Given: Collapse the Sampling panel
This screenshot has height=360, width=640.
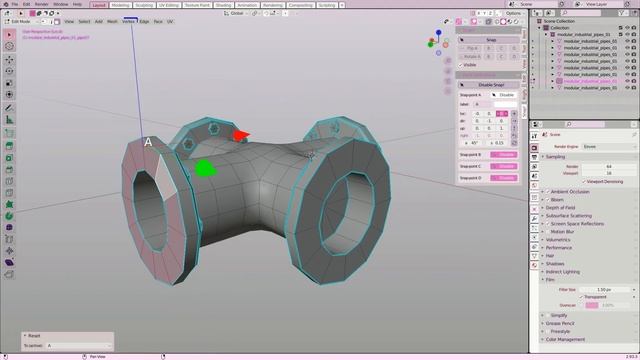Looking at the screenshot, I should pyautogui.click(x=552, y=157).
